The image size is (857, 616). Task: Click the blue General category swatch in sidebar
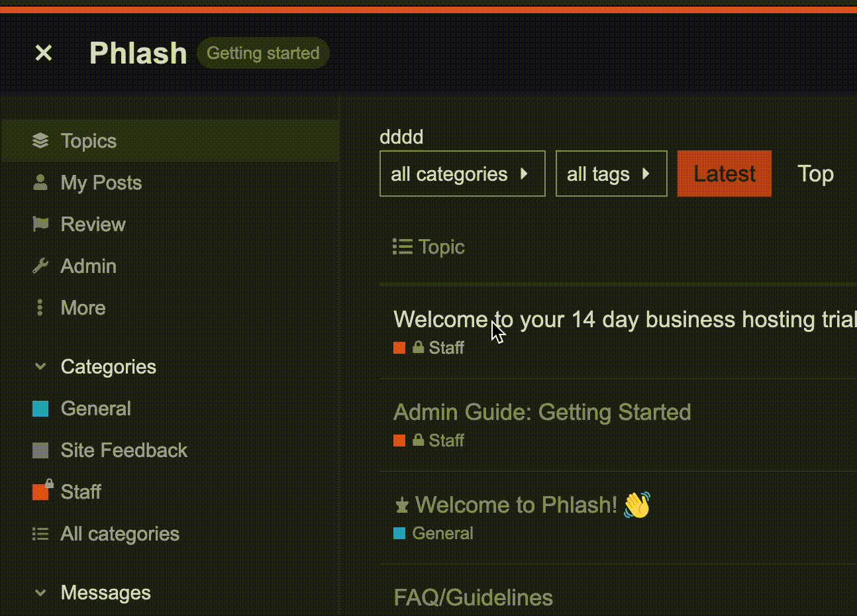(x=40, y=409)
